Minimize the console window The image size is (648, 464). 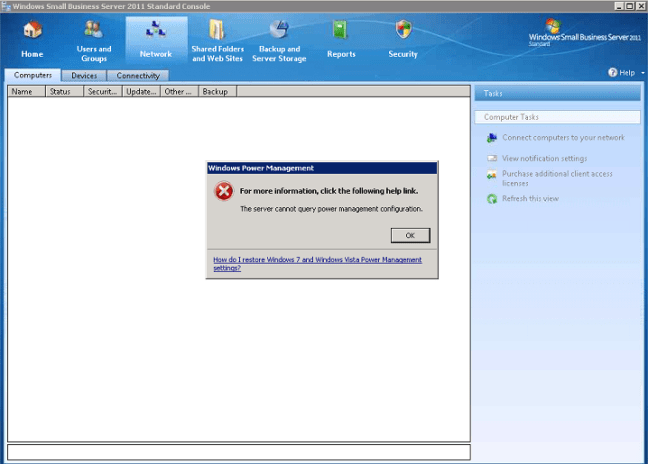coord(619,6)
